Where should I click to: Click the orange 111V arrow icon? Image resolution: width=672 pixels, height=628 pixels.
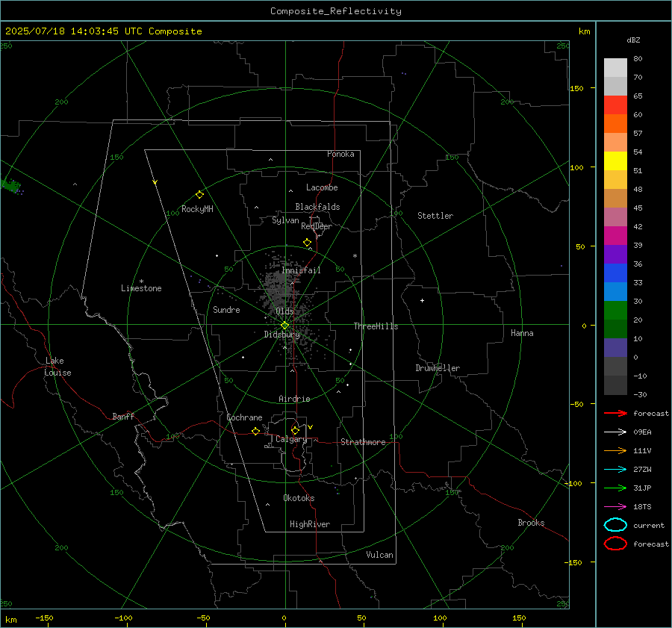[x=615, y=450]
